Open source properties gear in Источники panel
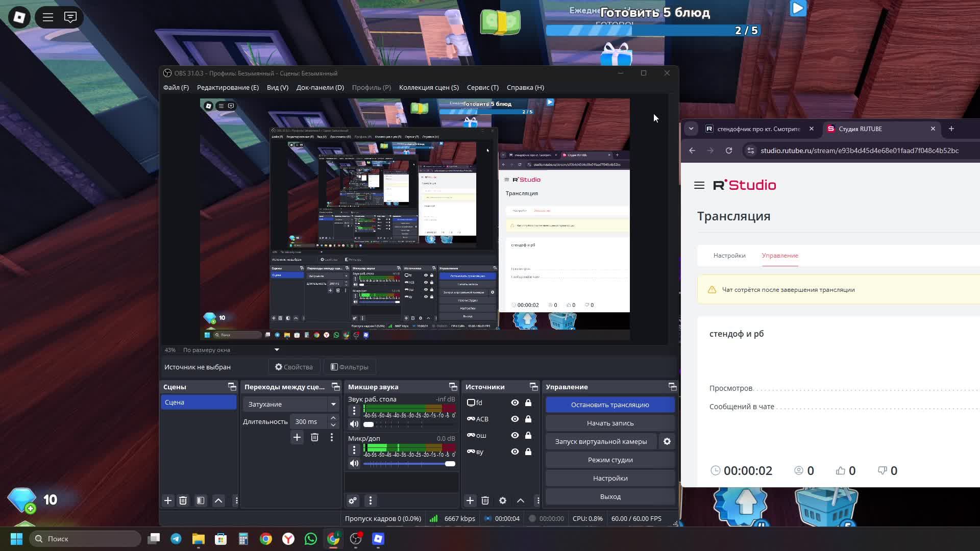Screen dimensions: 980x551 502,500
